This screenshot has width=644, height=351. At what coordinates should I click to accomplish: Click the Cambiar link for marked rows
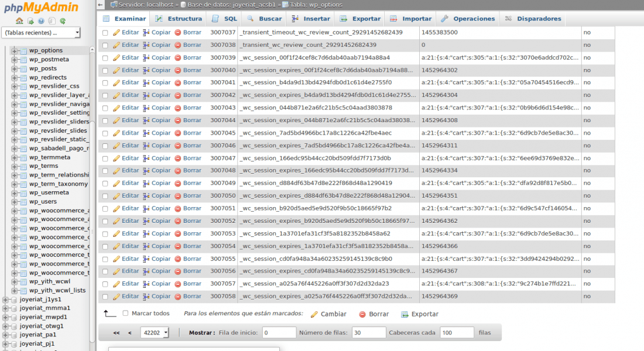click(334, 314)
